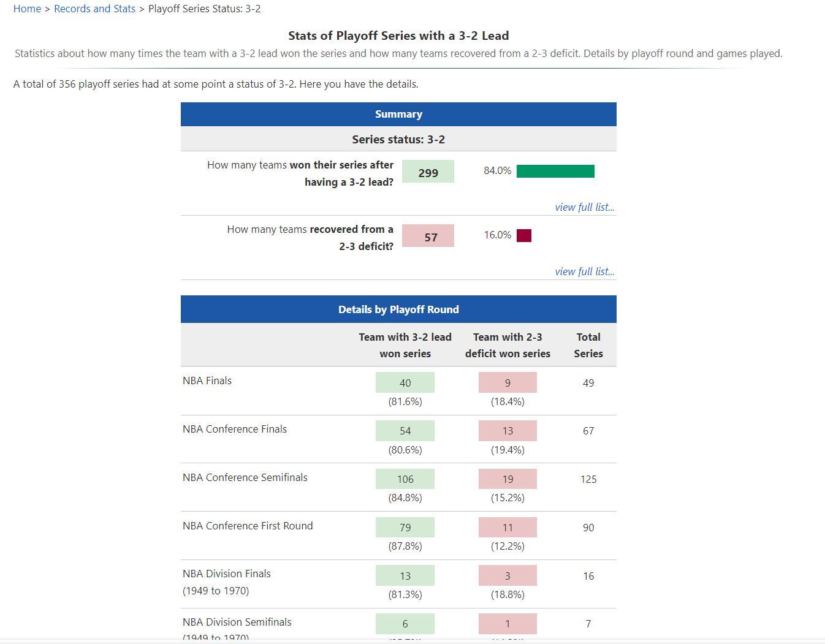Image resolution: width=825 pixels, height=644 pixels.
Task: Select the NBA Conference Semifinals row label
Action: pos(245,477)
